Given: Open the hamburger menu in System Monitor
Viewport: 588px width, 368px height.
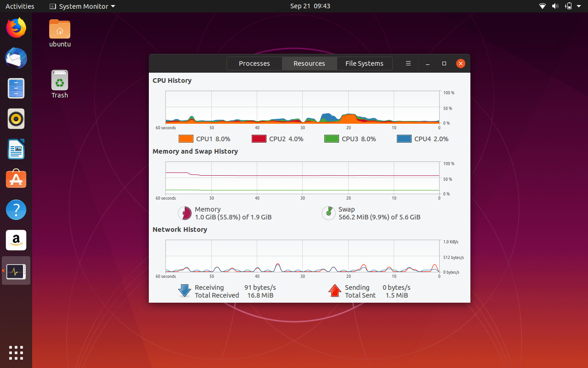Looking at the screenshot, I should 408,63.
